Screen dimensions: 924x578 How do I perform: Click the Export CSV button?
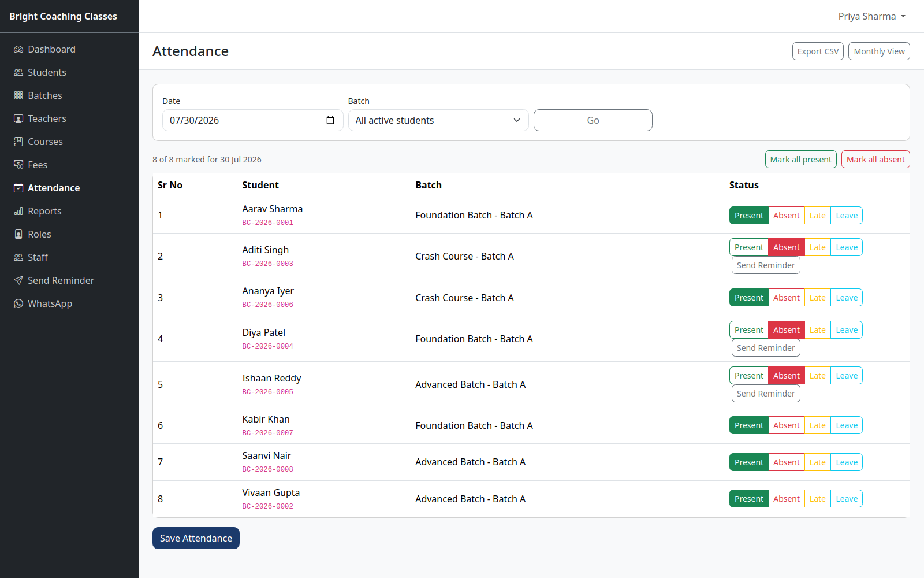pos(818,51)
